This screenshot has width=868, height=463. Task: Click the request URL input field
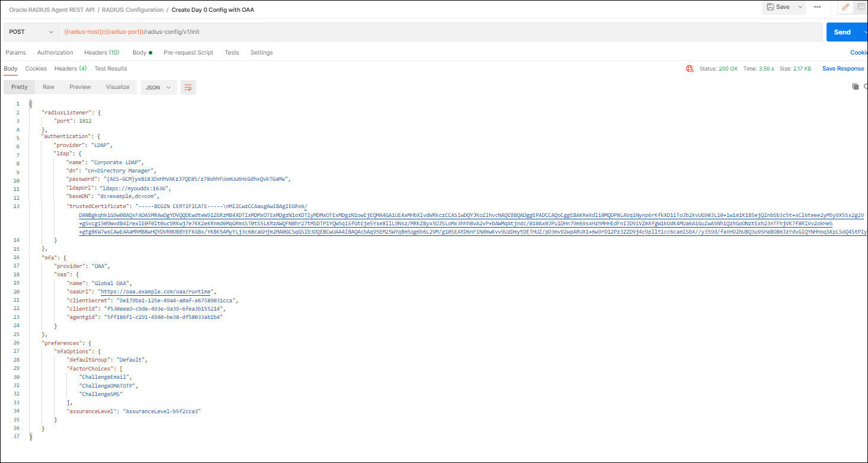click(x=440, y=31)
